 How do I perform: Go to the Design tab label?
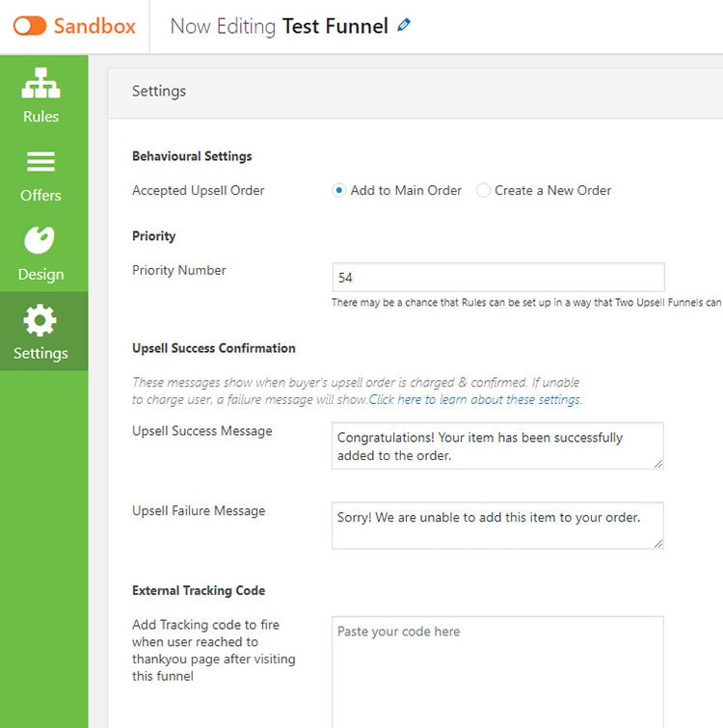(x=40, y=275)
